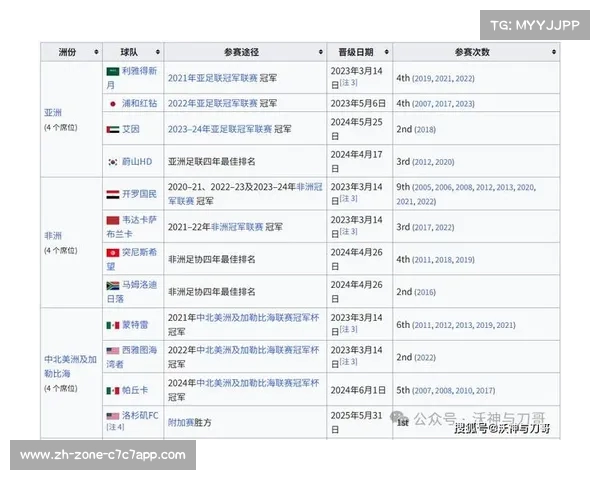The height and width of the screenshot is (480, 600).
Task: Open footnote 注 3 in 利雅得新月 row
Action: tap(349, 83)
